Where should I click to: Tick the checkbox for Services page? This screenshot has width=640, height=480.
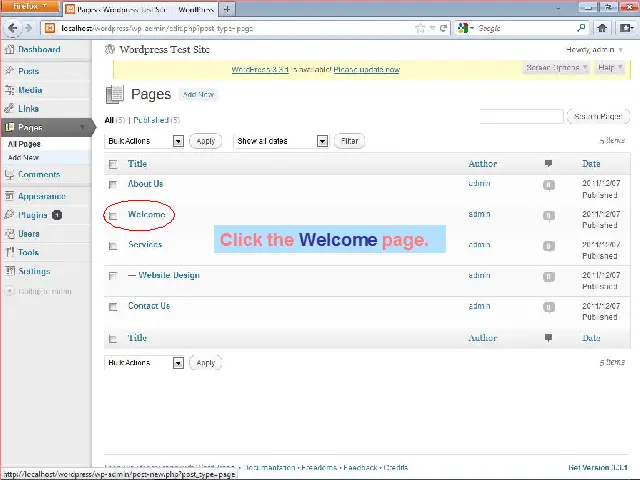coord(113,246)
